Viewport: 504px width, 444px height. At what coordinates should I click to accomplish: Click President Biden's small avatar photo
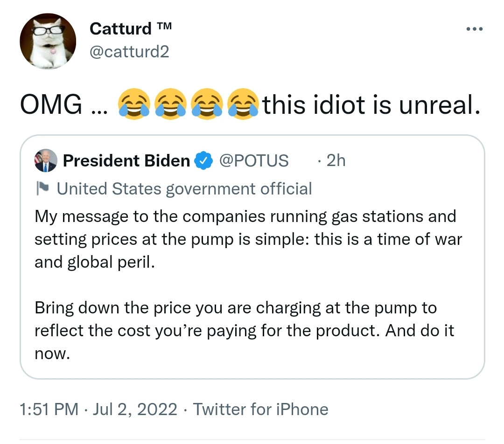point(45,161)
